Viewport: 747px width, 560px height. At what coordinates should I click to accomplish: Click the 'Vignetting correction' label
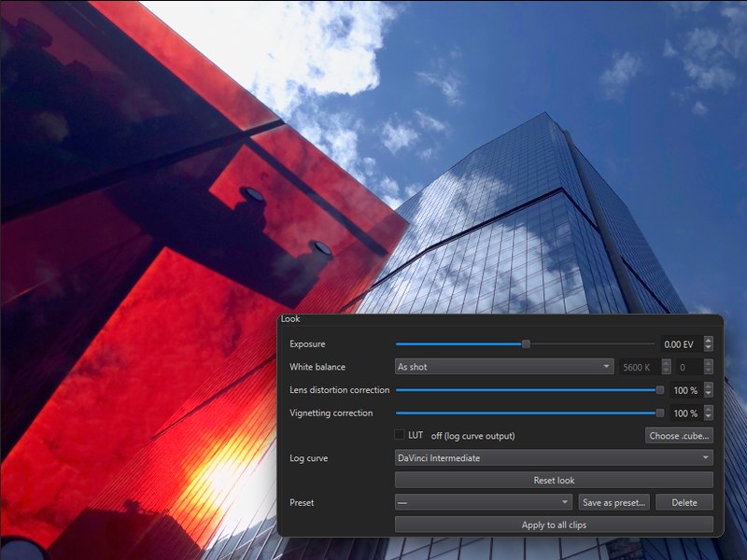click(x=331, y=413)
